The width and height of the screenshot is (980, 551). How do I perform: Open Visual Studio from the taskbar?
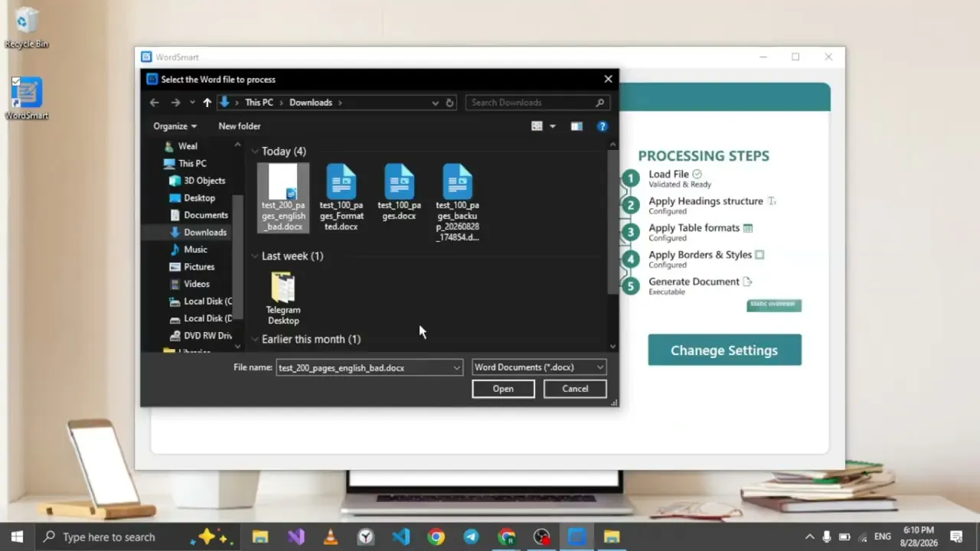(296, 537)
